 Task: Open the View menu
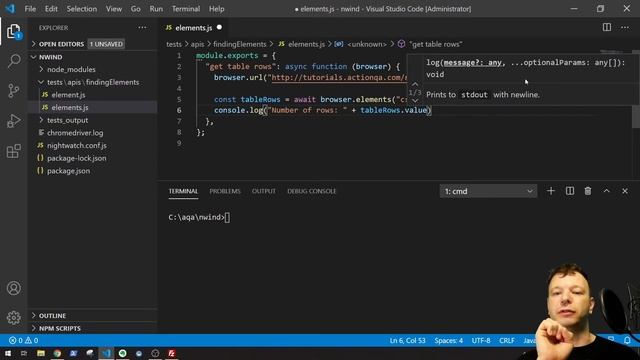click(x=114, y=9)
